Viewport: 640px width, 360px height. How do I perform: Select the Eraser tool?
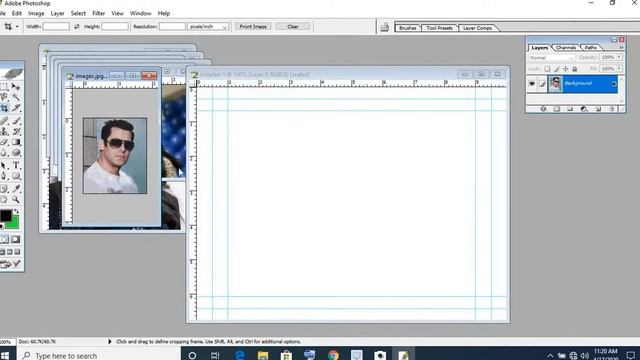click(x=4, y=142)
